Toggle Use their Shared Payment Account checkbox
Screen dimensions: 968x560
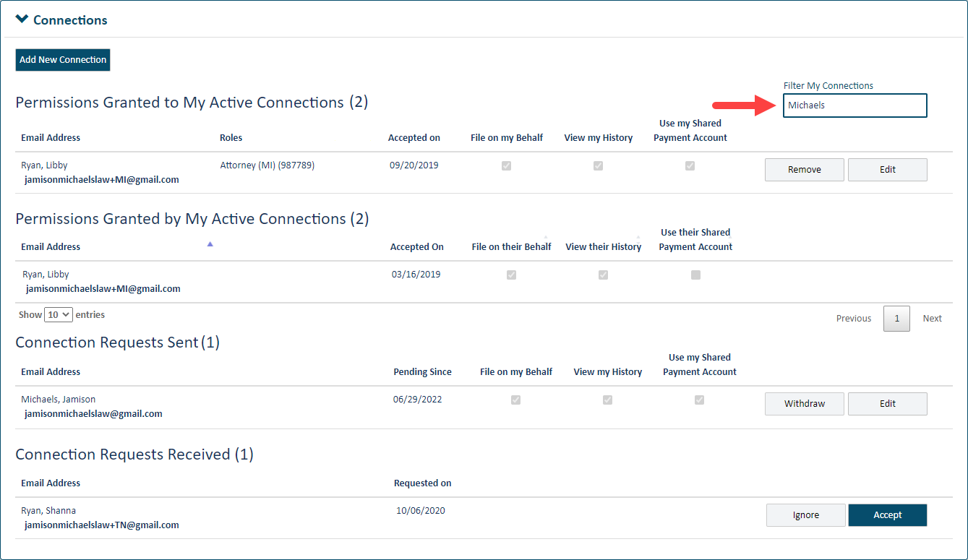point(695,275)
